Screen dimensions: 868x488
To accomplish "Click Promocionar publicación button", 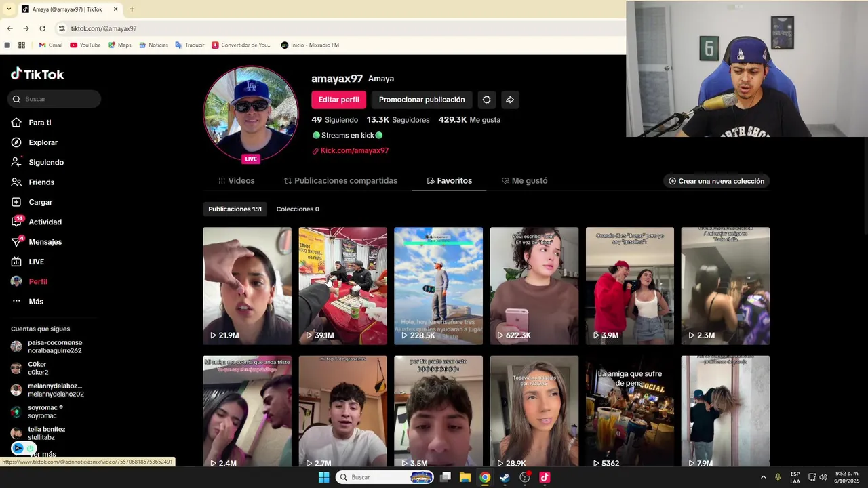I will [x=422, y=100].
